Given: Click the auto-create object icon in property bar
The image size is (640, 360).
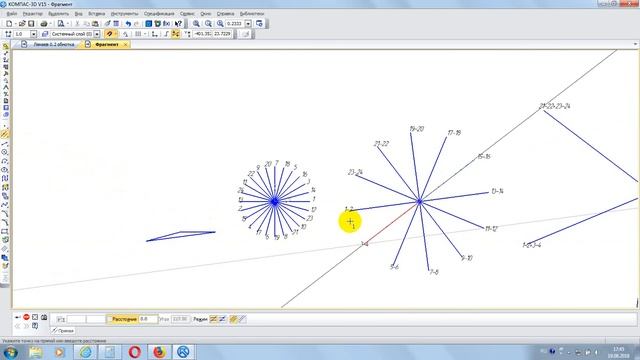Looking at the screenshot, I should click(35, 317).
